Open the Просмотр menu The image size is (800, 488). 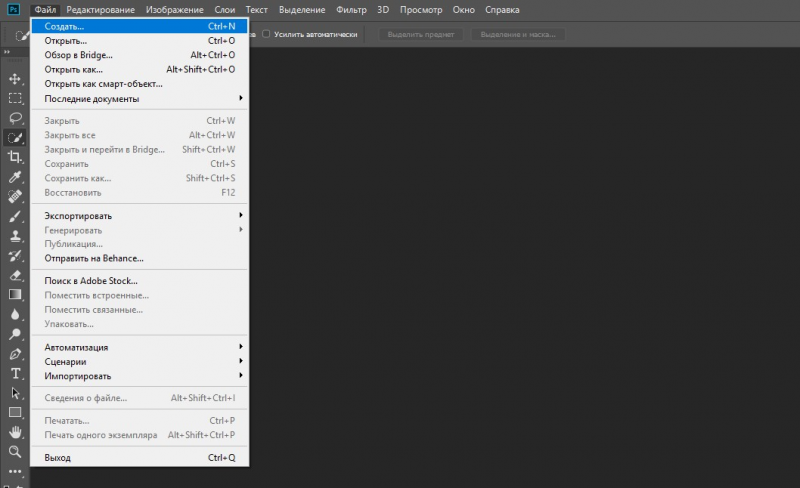421,10
